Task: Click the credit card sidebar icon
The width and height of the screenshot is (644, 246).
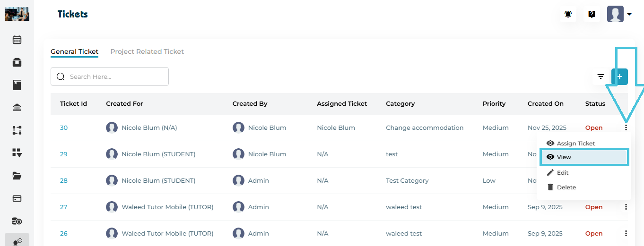Action: (17, 198)
